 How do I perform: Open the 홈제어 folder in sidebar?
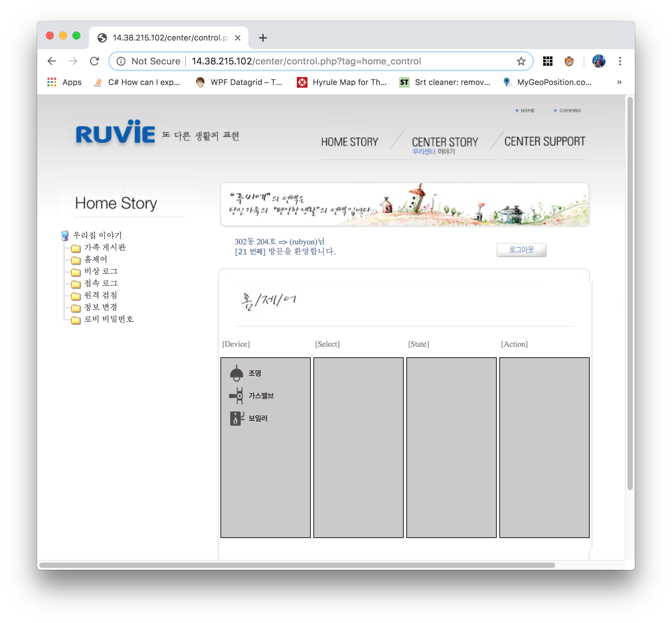[x=95, y=259]
